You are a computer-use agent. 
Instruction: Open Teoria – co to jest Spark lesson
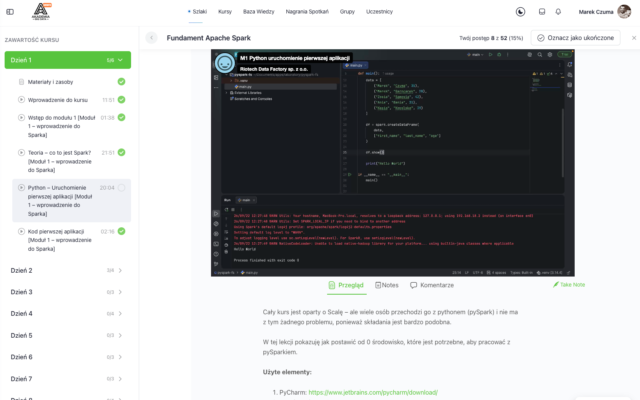coord(60,161)
